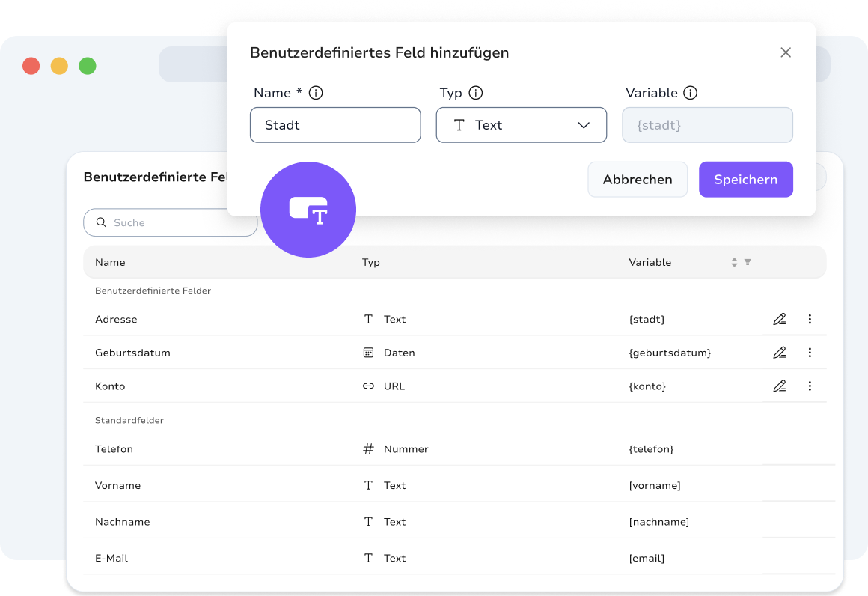Open more options for the Konto row
Viewport: 868px width, 596px height.
coord(810,386)
